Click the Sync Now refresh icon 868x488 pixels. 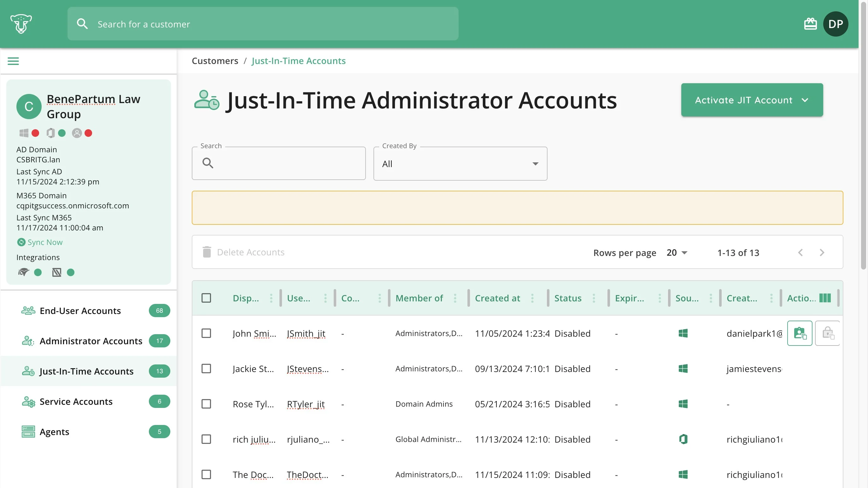click(21, 242)
